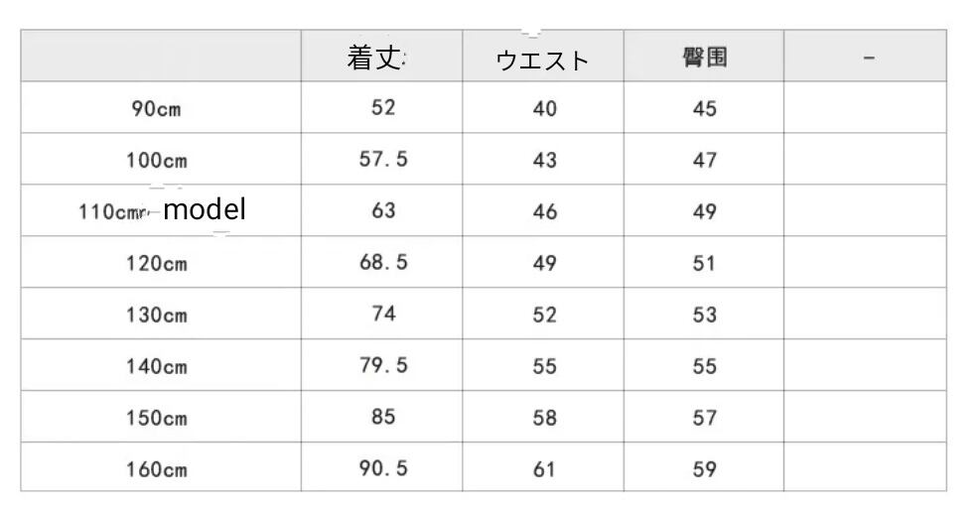This screenshot has width=980, height=512.
Task: Click the 90.5 length value
Action: pyautogui.click(x=382, y=468)
